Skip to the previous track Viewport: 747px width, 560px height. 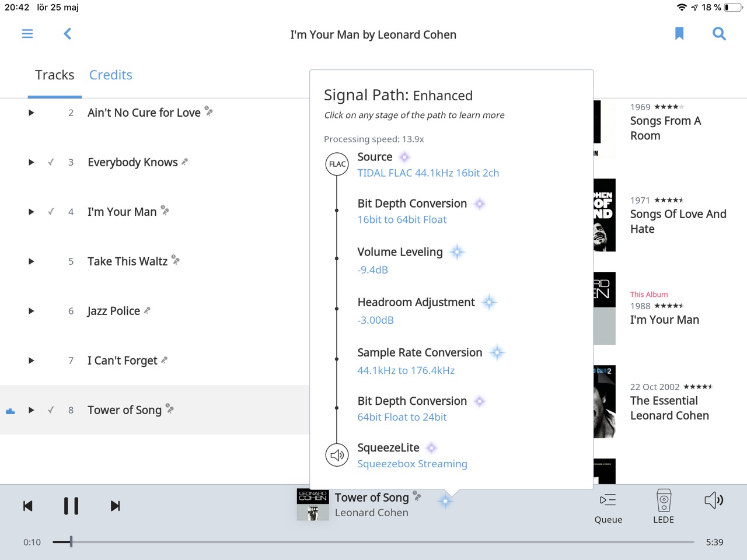click(27, 506)
